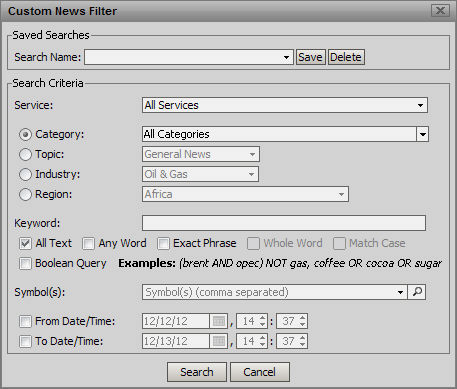Enable the Any Word checkbox
Viewport: 457px width, 389px height.
point(88,243)
